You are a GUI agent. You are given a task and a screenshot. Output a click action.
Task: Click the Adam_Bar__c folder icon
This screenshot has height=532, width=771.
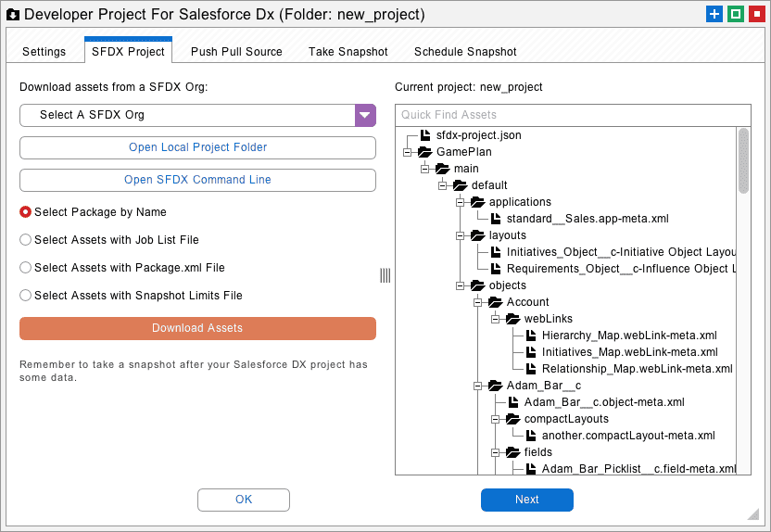coord(496,386)
